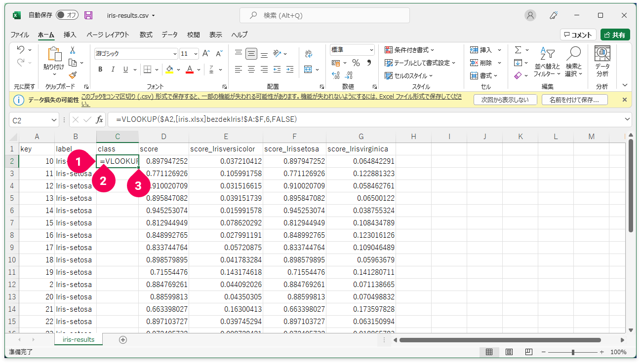Click the comma style icon

coord(368,63)
